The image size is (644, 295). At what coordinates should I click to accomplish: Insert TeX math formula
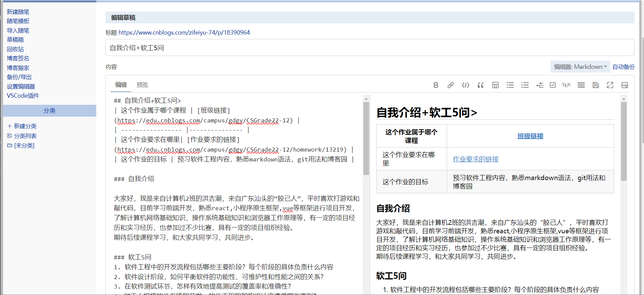point(566,85)
